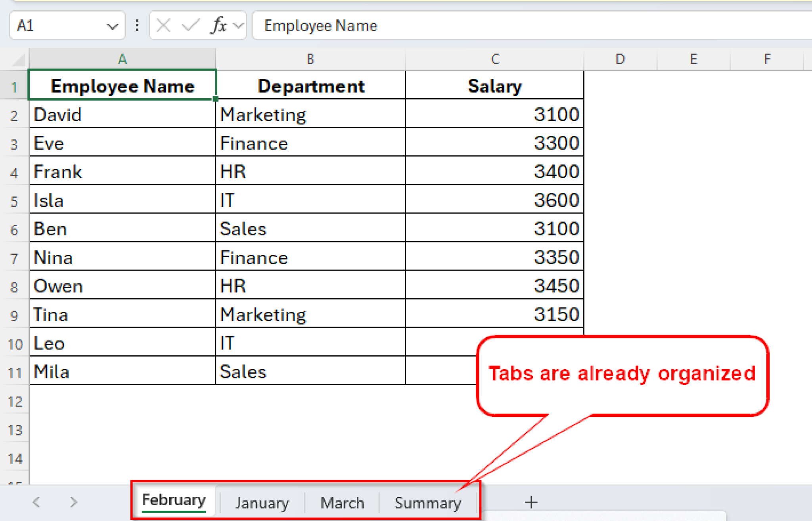Click the three-dot menu beside Name Box
The width and height of the screenshot is (812, 521).
point(137,25)
